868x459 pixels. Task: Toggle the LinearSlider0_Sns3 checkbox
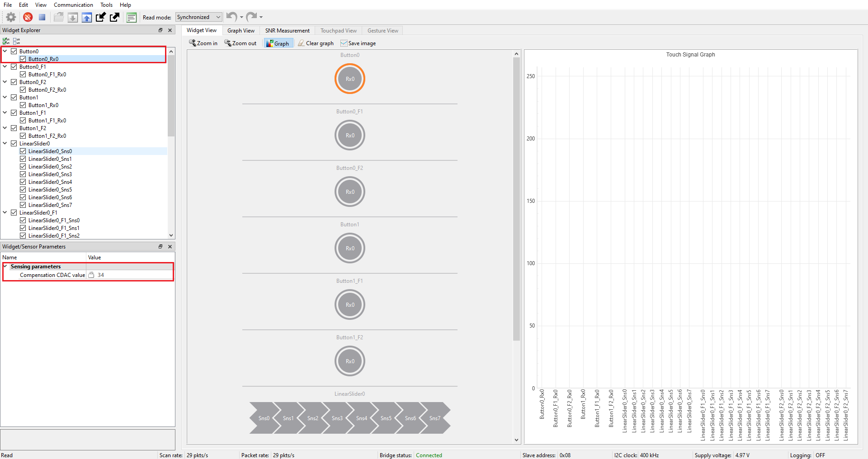[23, 174]
